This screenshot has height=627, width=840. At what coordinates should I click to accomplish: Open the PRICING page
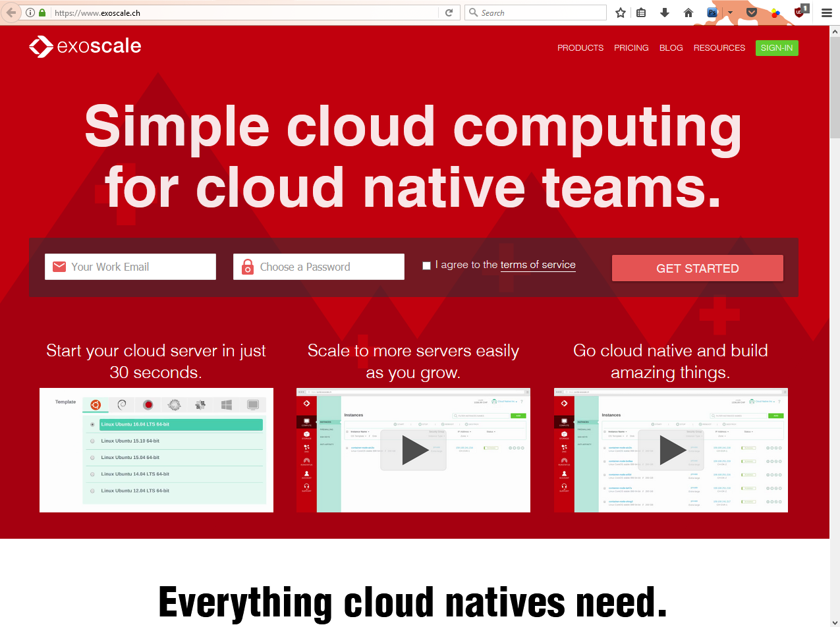point(631,48)
